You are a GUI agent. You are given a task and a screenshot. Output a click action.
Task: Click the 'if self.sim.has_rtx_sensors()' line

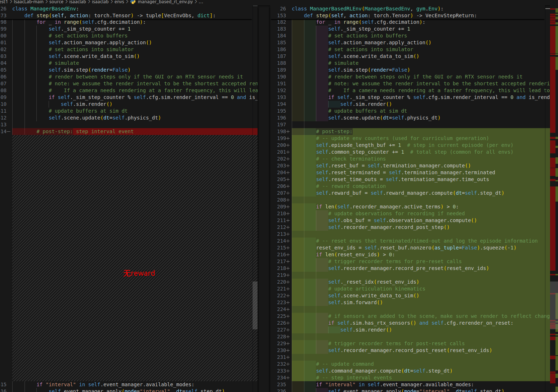[421, 323]
